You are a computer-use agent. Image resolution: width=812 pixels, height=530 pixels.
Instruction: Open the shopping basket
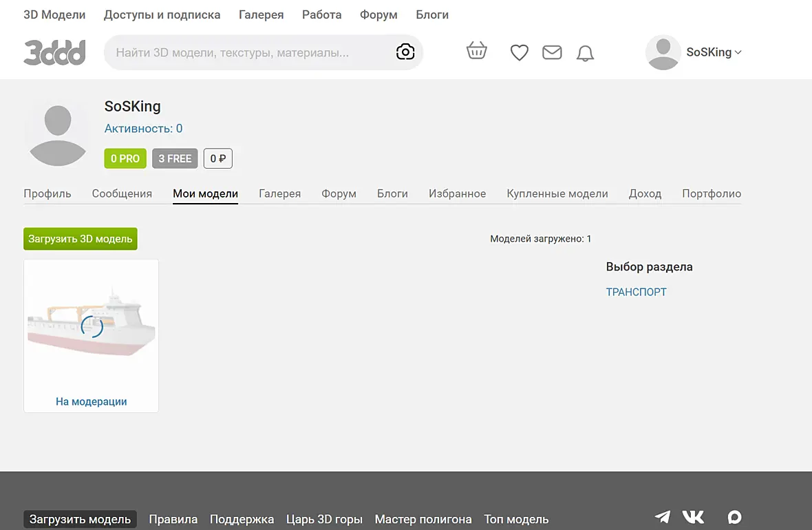pyautogui.click(x=476, y=51)
